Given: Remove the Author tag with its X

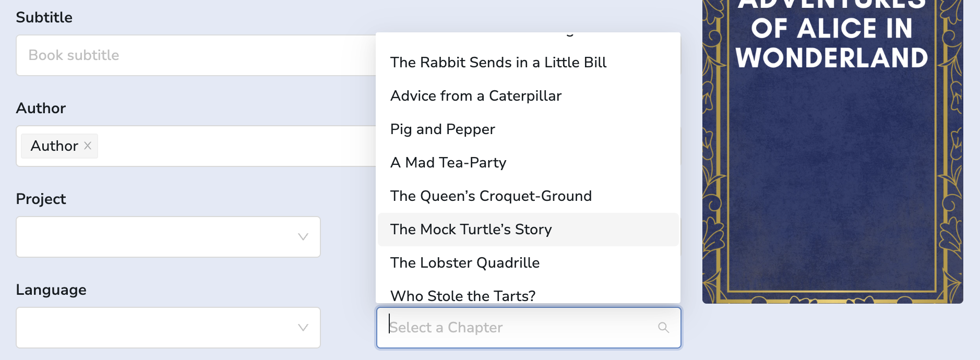Looking at the screenshot, I should point(88,146).
